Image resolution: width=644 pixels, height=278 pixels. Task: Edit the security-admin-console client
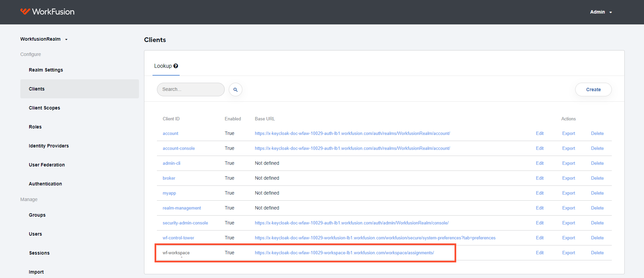point(540,223)
